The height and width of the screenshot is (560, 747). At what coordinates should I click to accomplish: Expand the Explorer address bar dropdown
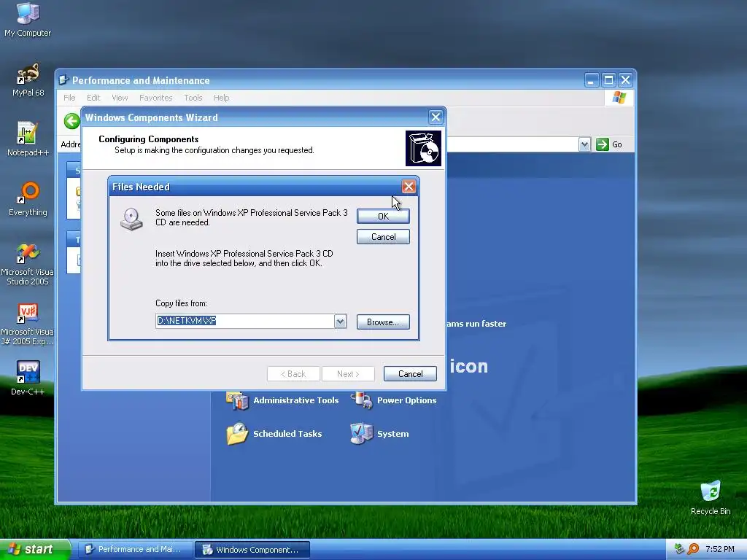click(x=584, y=144)
